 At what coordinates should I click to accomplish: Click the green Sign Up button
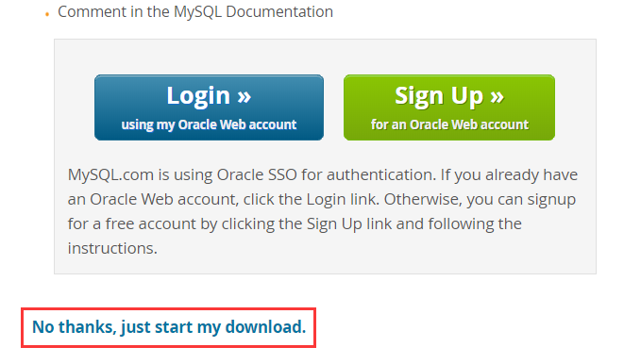[449, 108]
